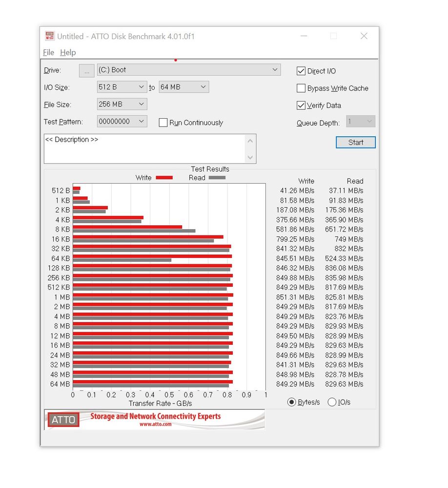Open the Help menu

coord(68,52)
